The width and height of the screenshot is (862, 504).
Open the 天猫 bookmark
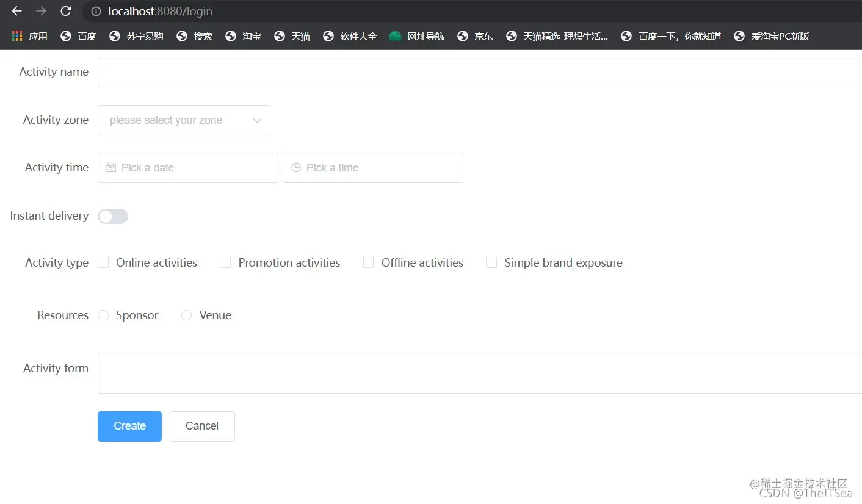point(292,36)
